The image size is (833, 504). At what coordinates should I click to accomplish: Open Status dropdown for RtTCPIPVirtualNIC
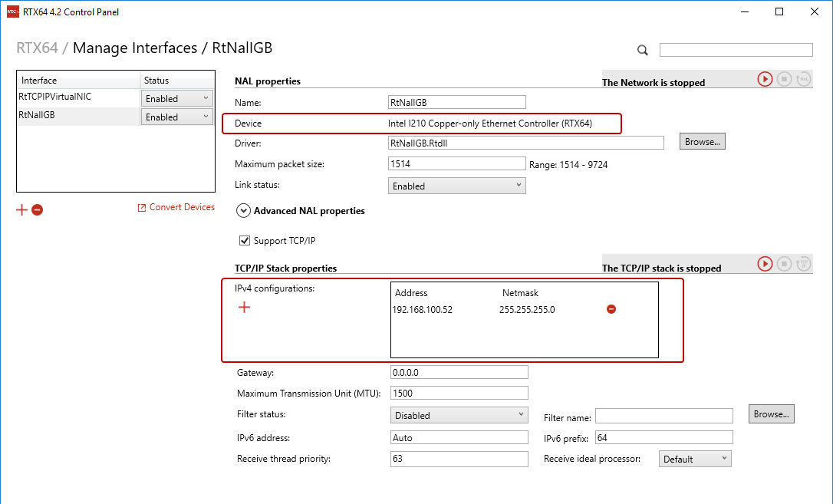click(177, 98)
